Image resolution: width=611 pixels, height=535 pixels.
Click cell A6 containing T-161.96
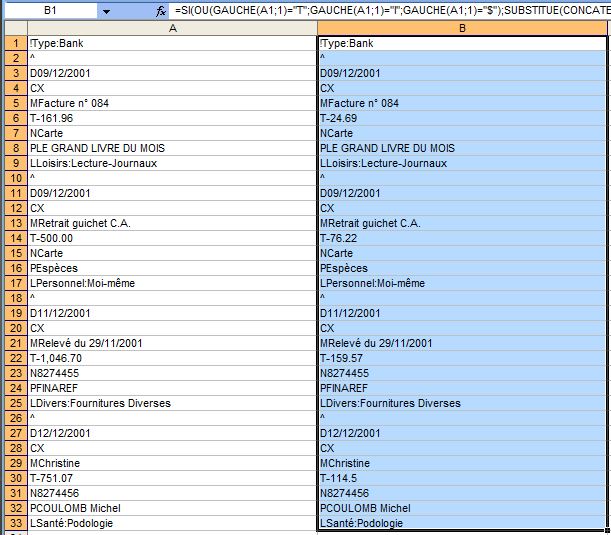click(172, 118)
